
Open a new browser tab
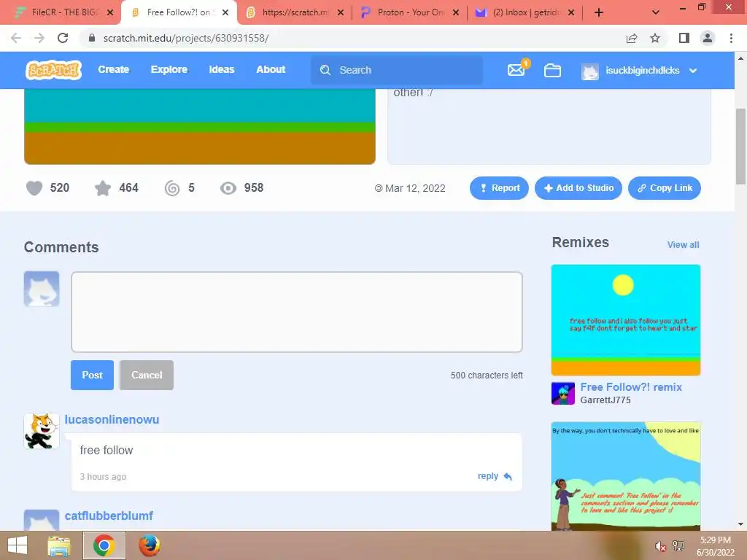tap(599, 12)
